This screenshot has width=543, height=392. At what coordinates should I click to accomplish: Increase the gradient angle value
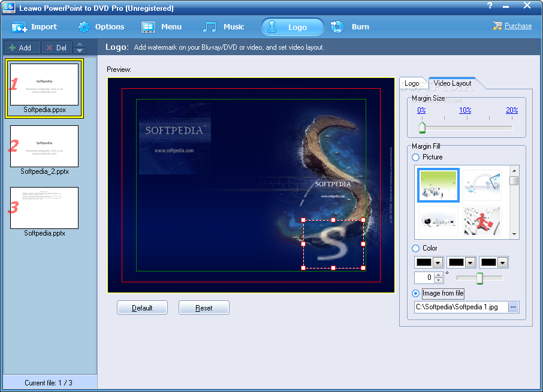439,275
